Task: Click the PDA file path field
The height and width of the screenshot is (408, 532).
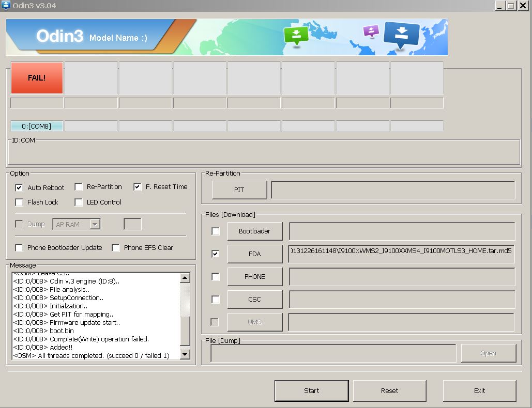Action: pyautogui.click(x=401, y=254)
